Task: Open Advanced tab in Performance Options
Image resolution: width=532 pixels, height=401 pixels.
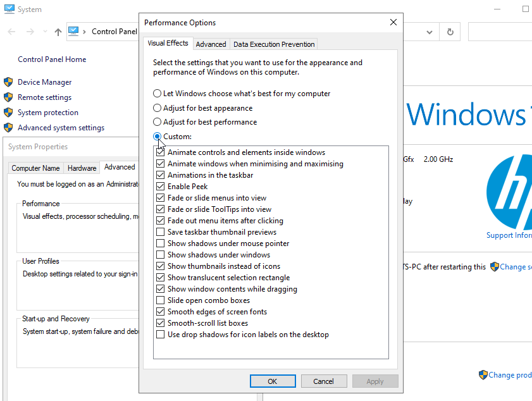Action: click(x=211, y=44)
